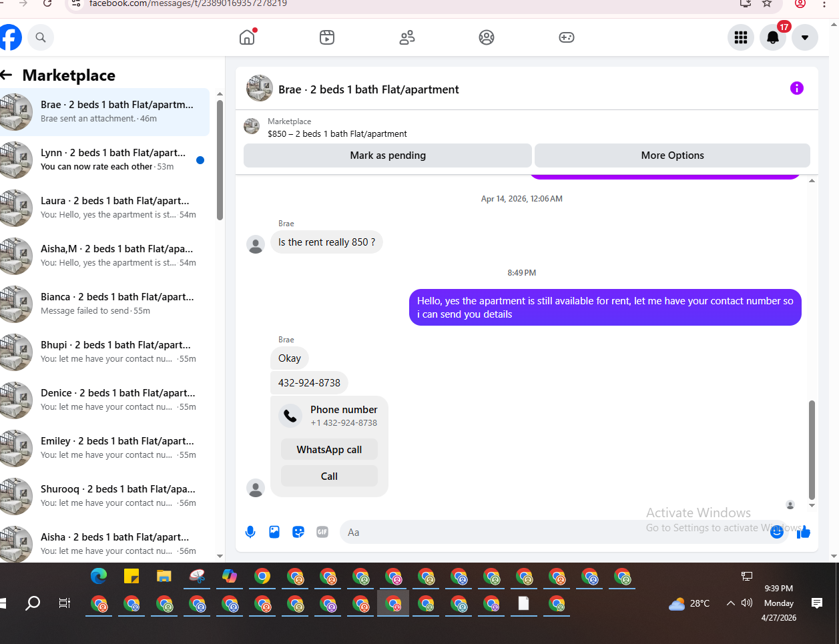Record a voice clip with microphone icon

coord(250,532)
